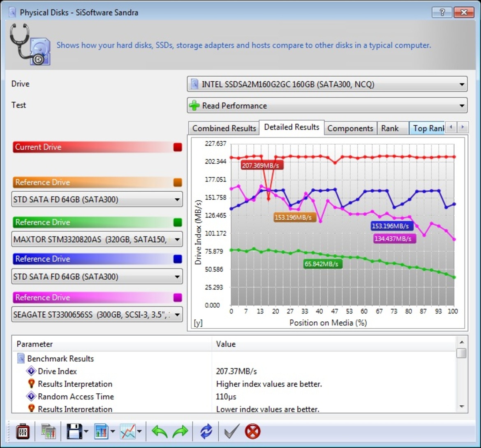Click the line graph view icon
Viewport: 481px width, 448px height.
tap(127, 432)
